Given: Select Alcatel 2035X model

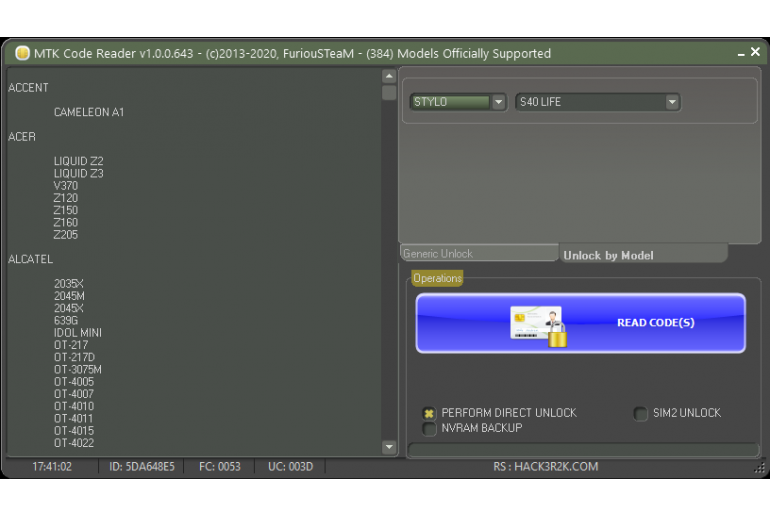Looking at the screenshot, I should (x=69, y=284).
